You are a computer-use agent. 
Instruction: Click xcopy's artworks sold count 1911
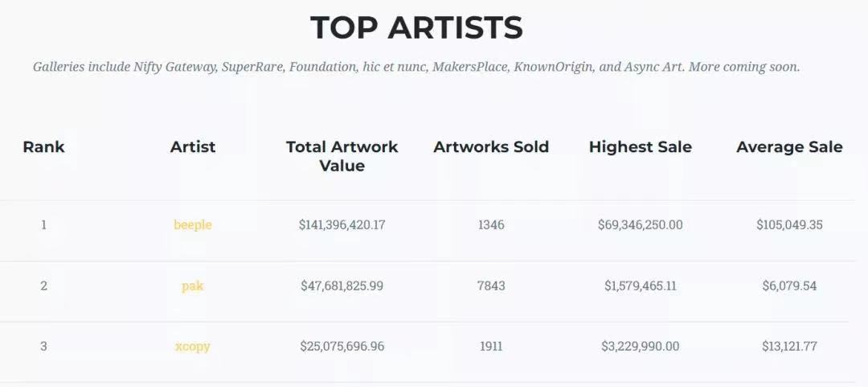[491, 347]
